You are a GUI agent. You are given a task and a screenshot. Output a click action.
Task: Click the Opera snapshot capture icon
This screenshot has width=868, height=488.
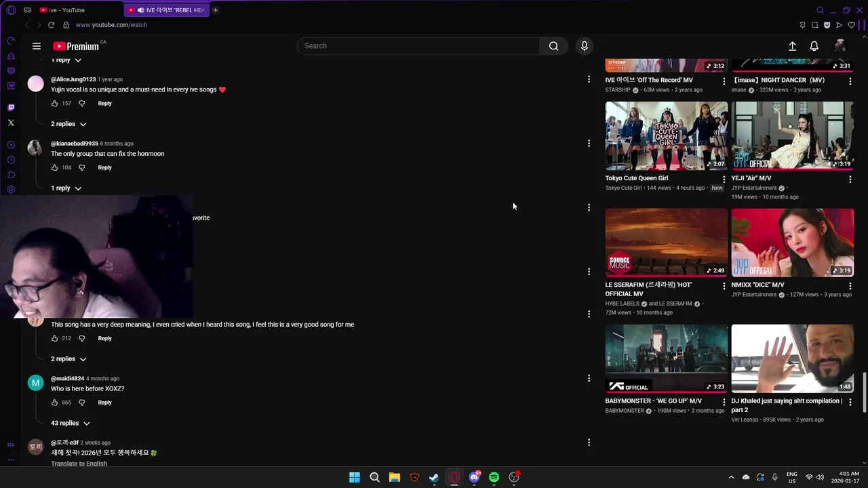click(x=814, y=25)
